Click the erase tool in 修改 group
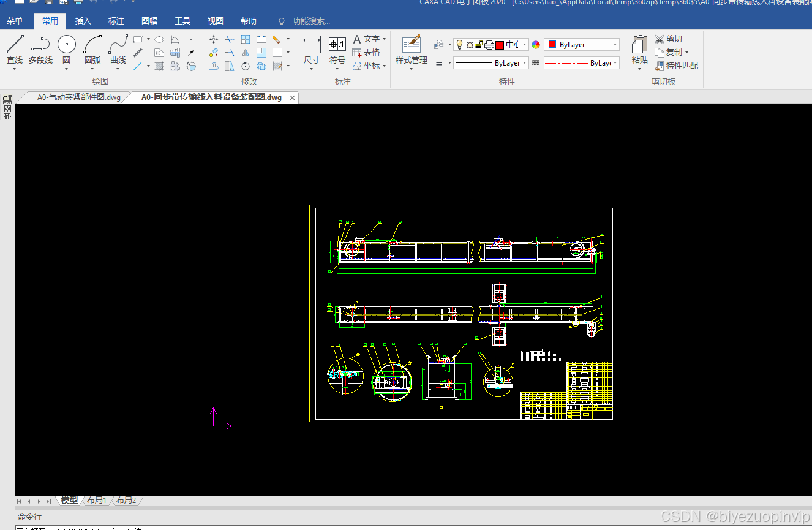Image resolution: width=812 pixels, height=530 pixels. click(x=277, y=39)
